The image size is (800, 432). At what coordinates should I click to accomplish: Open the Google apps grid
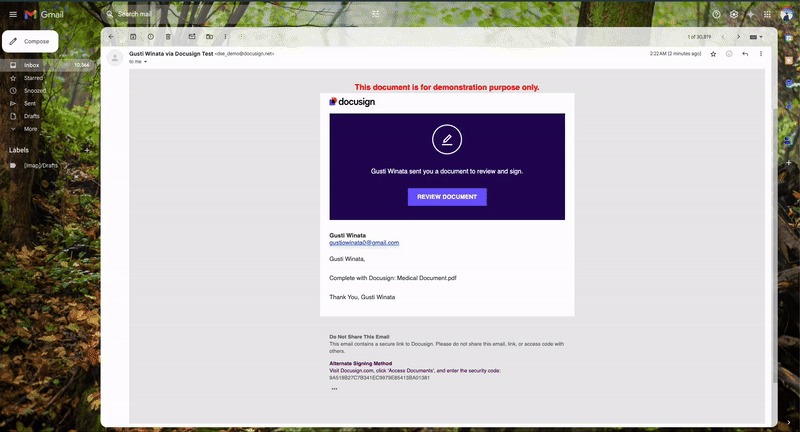point(767,14)
